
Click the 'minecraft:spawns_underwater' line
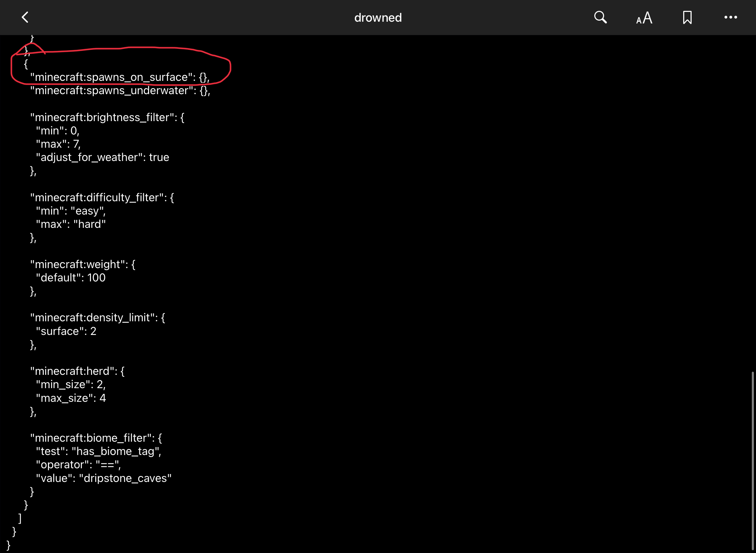[x=120, y=91]
